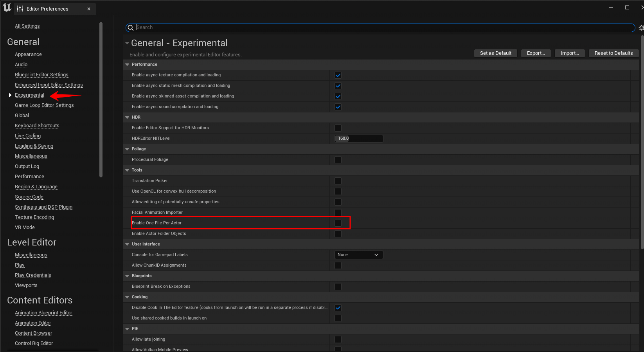Viewport: 644px width, 352px height.
Task: Collapse the Tools section
Action: coord(127,170)
